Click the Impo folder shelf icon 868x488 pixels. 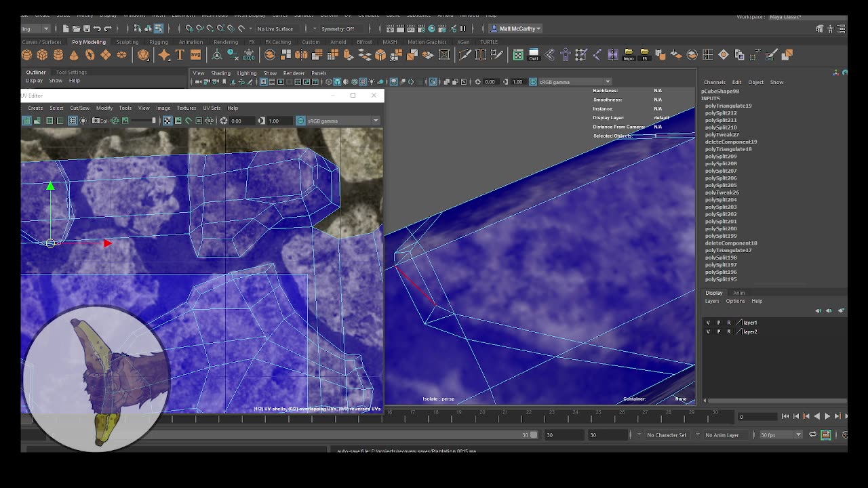(629, 55)
